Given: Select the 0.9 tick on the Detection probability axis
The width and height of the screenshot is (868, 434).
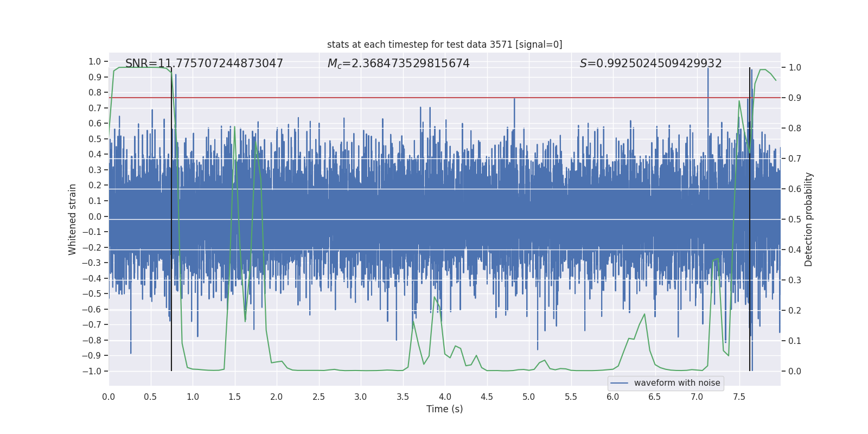Looking at the screenshot, I should point(795,98).
